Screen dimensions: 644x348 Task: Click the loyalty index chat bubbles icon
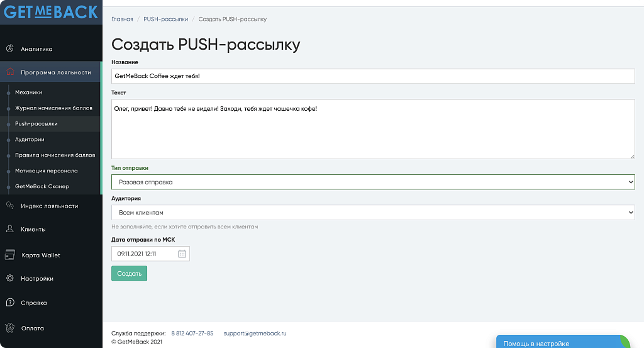[10, 206]
